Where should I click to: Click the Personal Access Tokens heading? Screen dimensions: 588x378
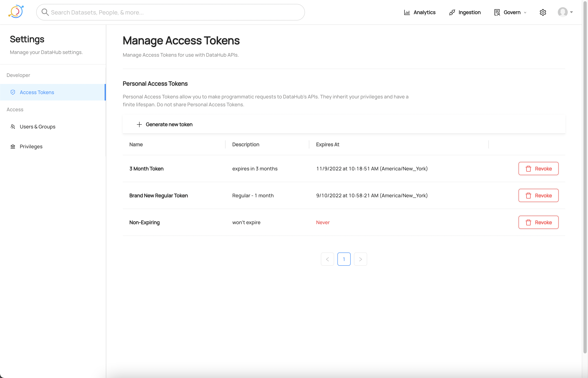click(x=155, y=84)
